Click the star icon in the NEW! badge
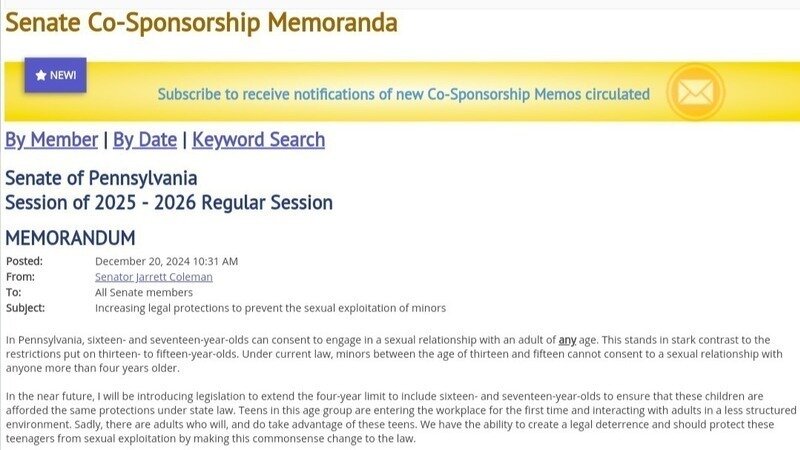The image size is (800, 450). point(40,75)
